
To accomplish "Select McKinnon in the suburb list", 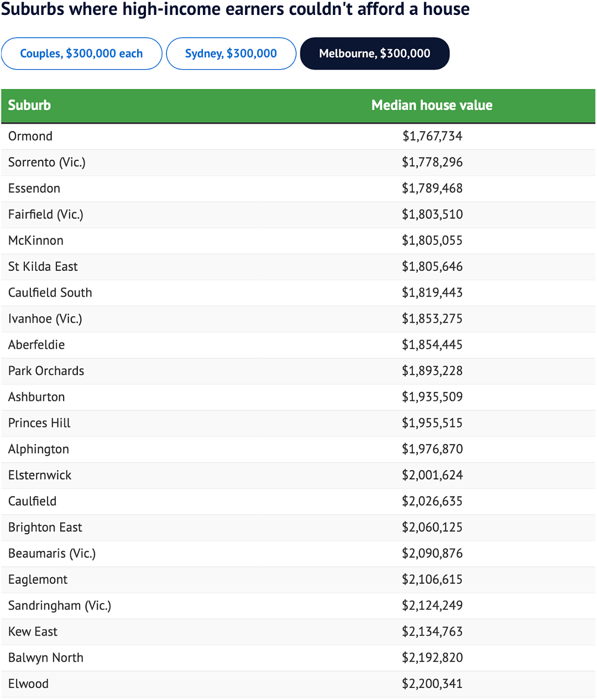I will tap(36, 241).
